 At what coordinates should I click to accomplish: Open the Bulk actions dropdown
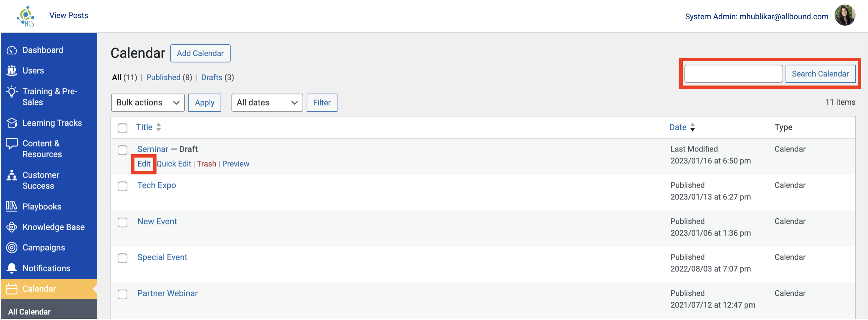[148, 102]
